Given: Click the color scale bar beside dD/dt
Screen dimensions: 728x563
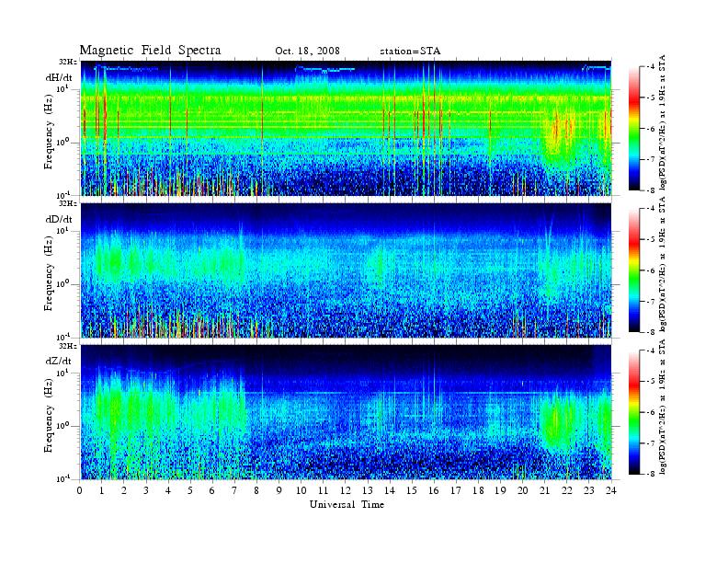Looking at the screenshot, I should click(634, 270).
